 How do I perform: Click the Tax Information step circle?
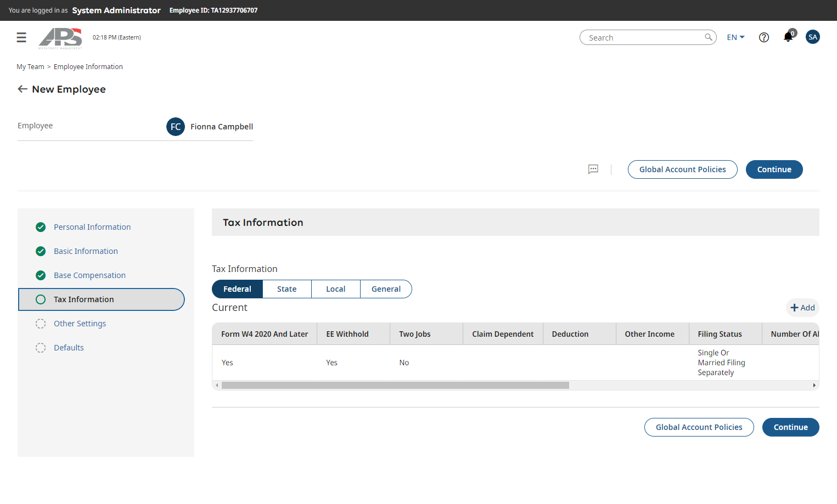pyautogui.click(x=41, y=299)
